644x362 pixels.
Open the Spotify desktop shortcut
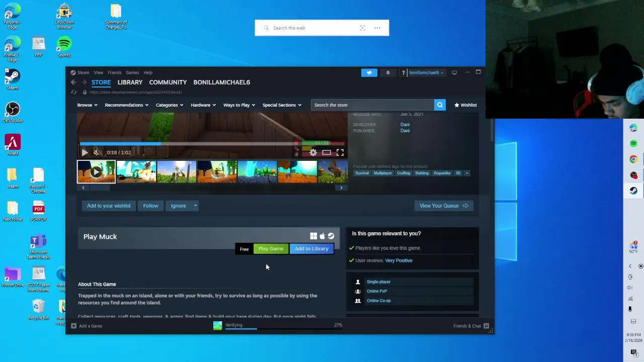tap(64, 47)
